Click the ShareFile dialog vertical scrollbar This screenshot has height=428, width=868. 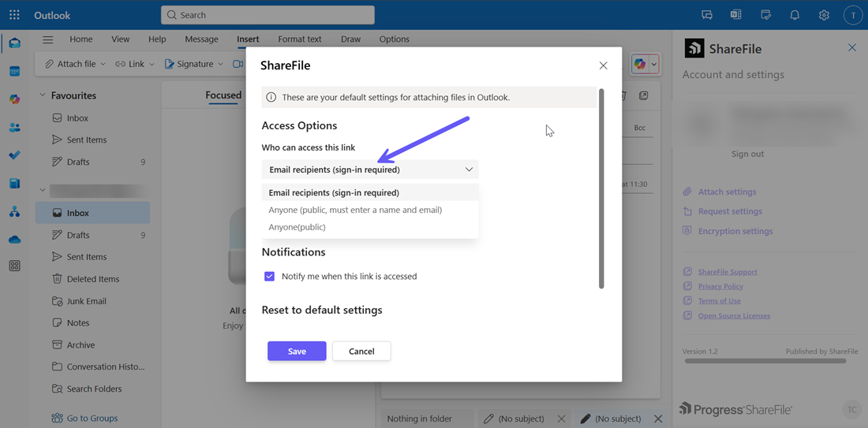601,189
